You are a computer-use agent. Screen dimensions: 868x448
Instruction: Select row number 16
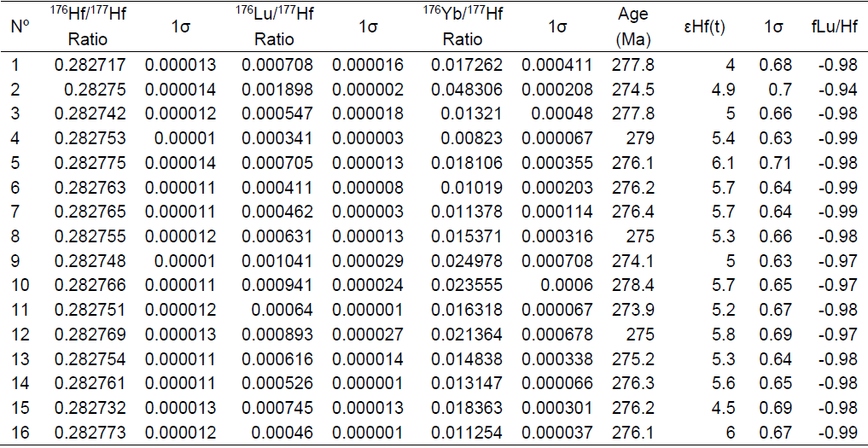point(20,433)
